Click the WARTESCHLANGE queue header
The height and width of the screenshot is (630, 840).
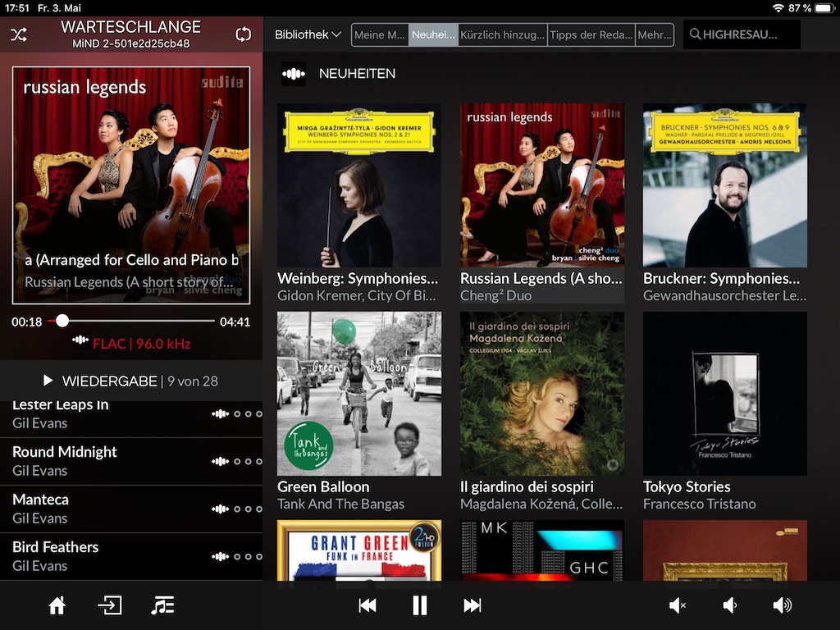(130, 27)
